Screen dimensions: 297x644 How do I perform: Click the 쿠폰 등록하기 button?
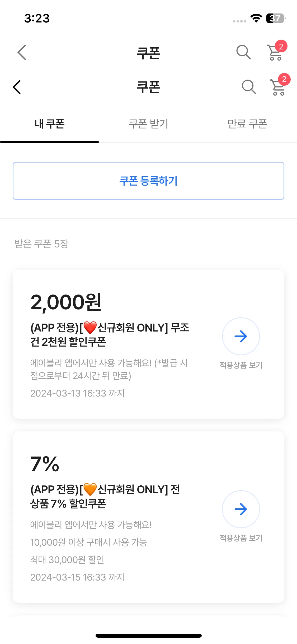[x=148, y=181]
